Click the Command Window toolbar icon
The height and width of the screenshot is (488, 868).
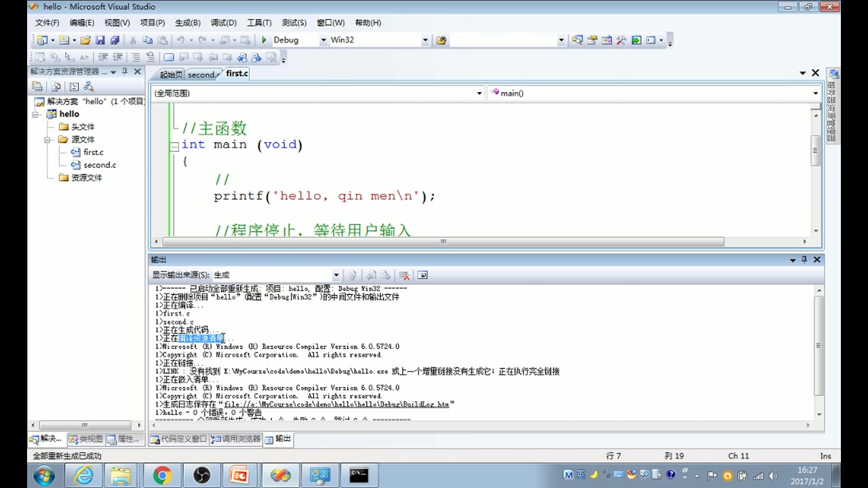[x=651, y=40]
